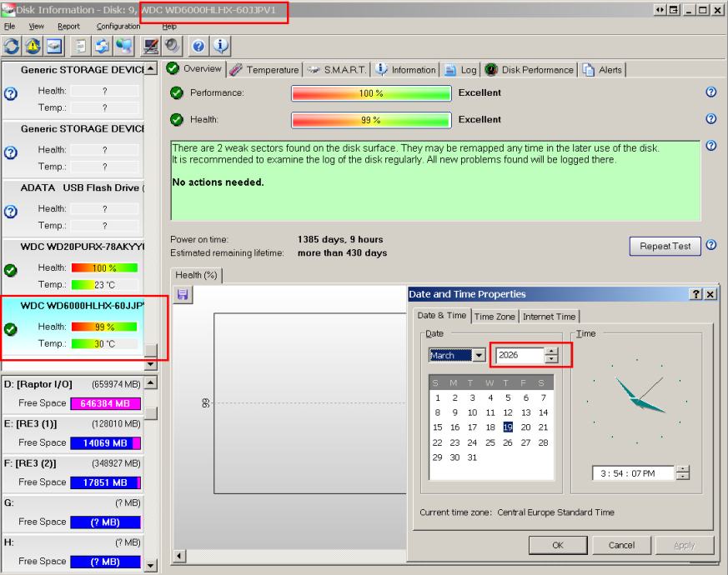728x575 pixels.
Task: Click the 17851 MB free space bar
Action: tap(105, 482)
